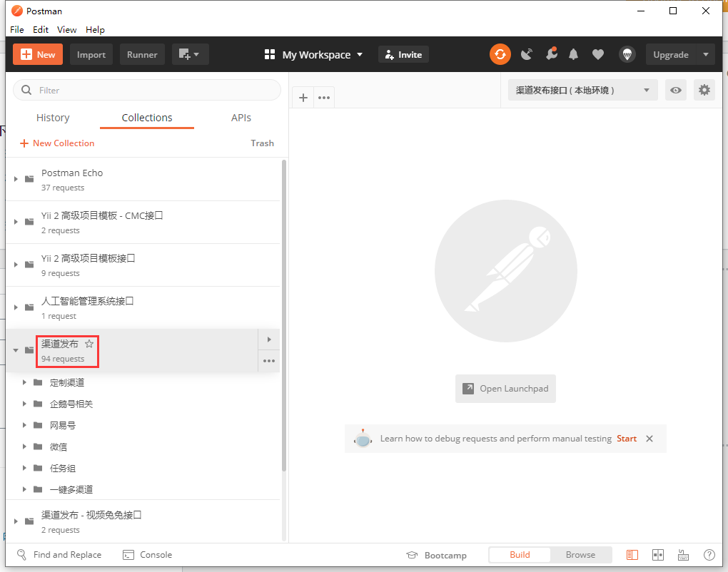Open the Upgrade dropdown arrow

(706, 55)
